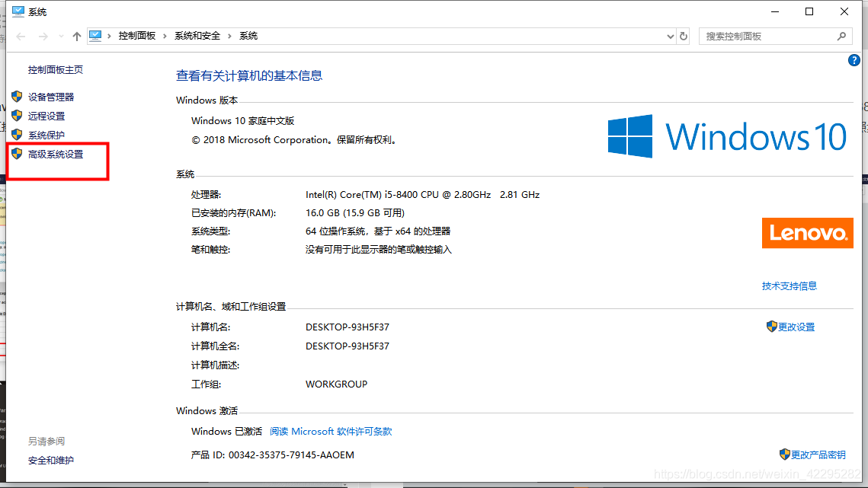Select 系统和安全 breadcrumb
Image resolution: width=868 pixels, height=488 pixels.
point(197,36)
